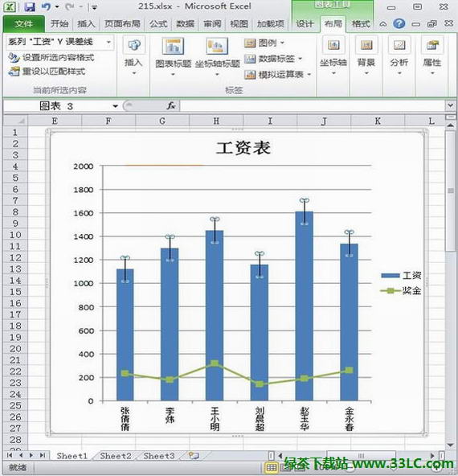Click the Save icon in quick access toolbar
458x476 pixels.
[30, 6]
